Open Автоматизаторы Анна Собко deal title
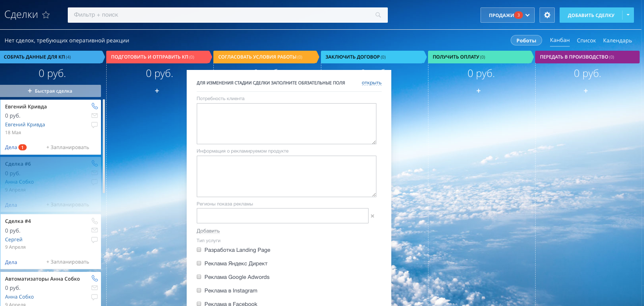Screen dimensions: 644x306 click(42, 278)
